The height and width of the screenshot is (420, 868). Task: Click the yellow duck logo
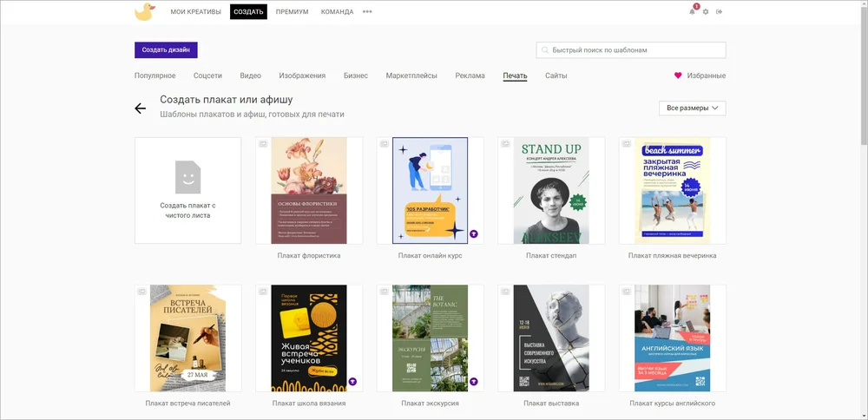[144, 11]
